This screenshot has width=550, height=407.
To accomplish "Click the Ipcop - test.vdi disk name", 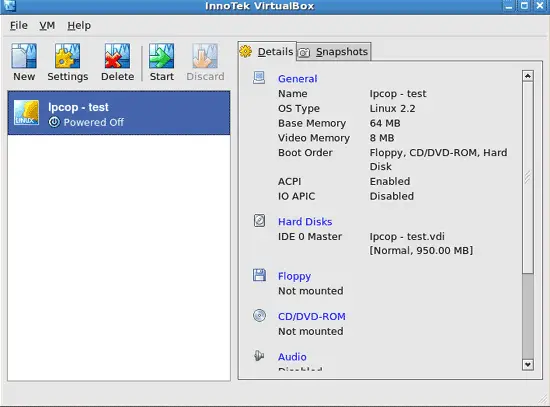I will [x=407, y=236].
